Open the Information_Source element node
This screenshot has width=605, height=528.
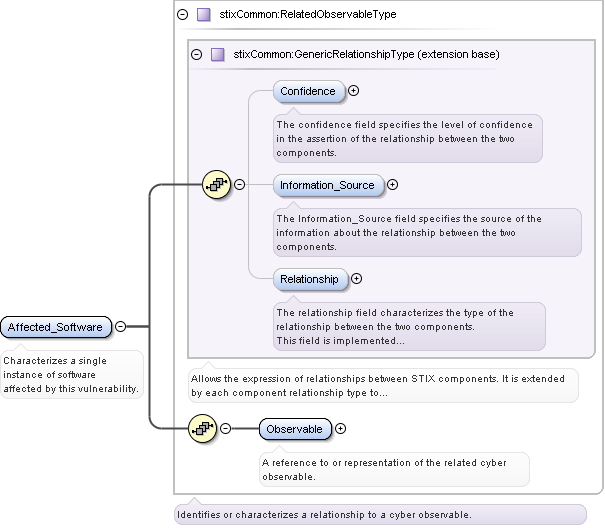click(x=327, y=185)
